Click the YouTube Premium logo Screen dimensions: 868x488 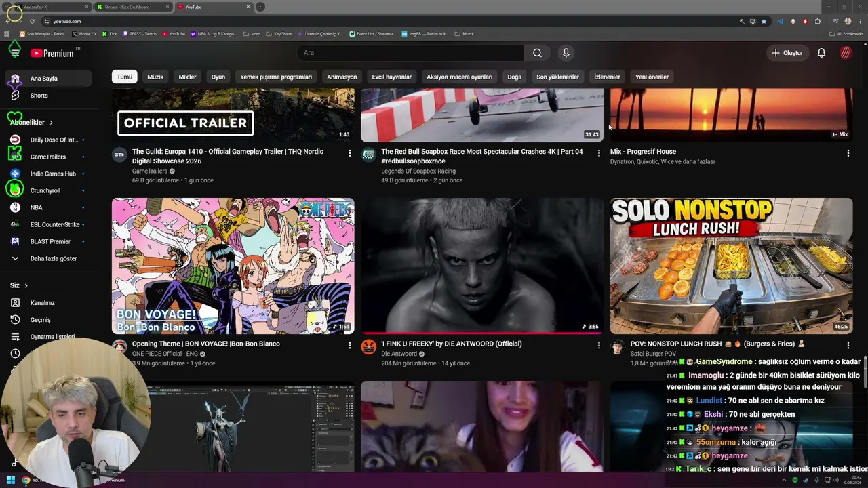tap(52, 53)
